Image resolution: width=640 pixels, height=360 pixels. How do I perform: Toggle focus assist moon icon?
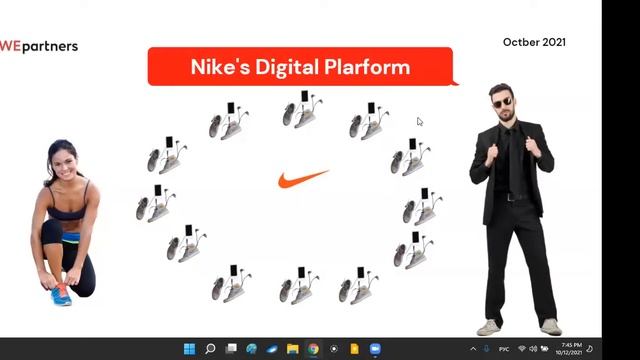click(x=590, y=349)
